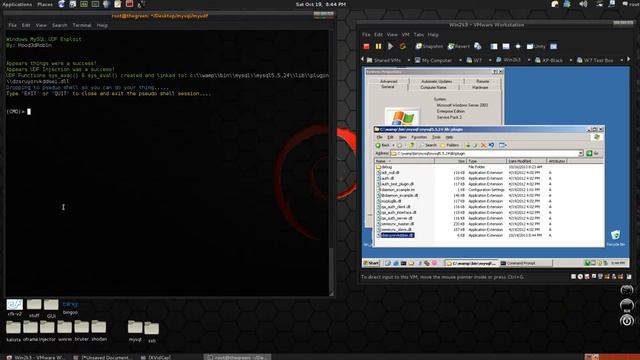Open the Terminal menu in terminal window
The image size is (640, 360).
pos(82,25)
